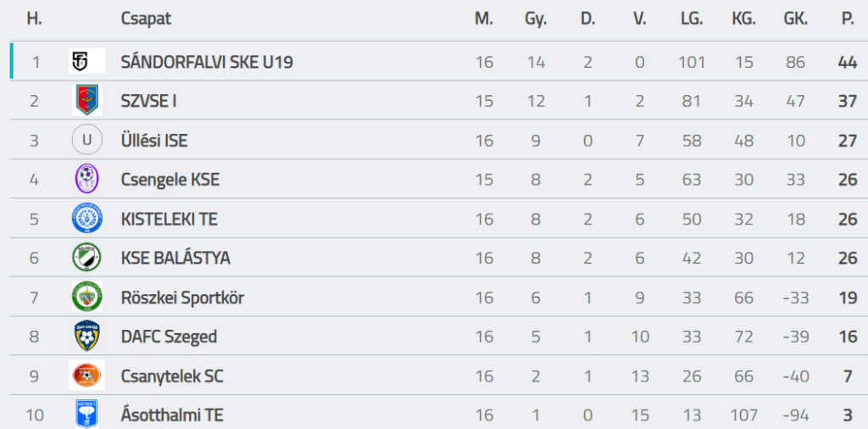The width and height of the screenshot is (868, 429).
Task: Open the DAFC Szeged team link
Action: pos(169,337)
